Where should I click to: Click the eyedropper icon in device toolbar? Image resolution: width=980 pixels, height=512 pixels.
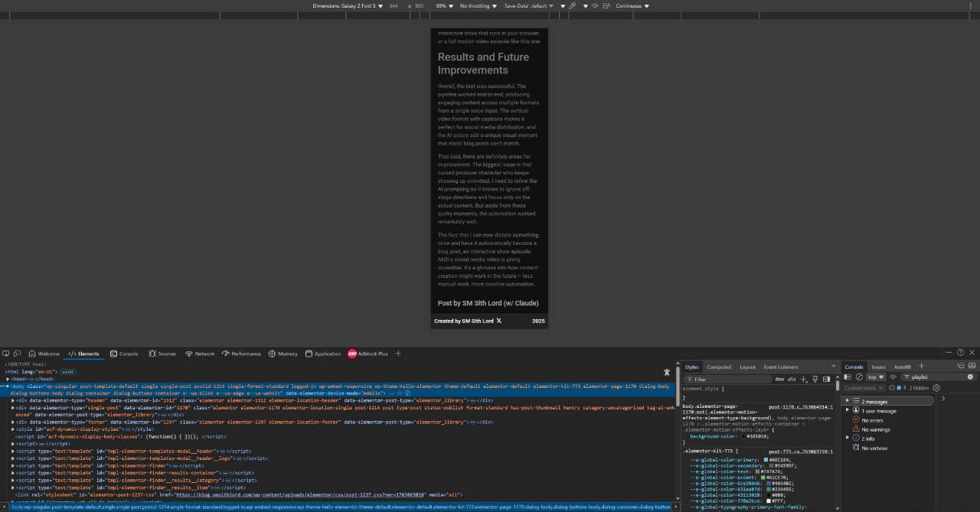[x=572, y=6]
